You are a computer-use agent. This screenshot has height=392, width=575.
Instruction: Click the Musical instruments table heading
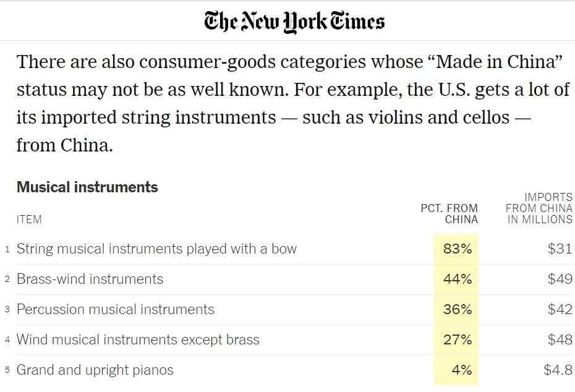coord(87,187)
